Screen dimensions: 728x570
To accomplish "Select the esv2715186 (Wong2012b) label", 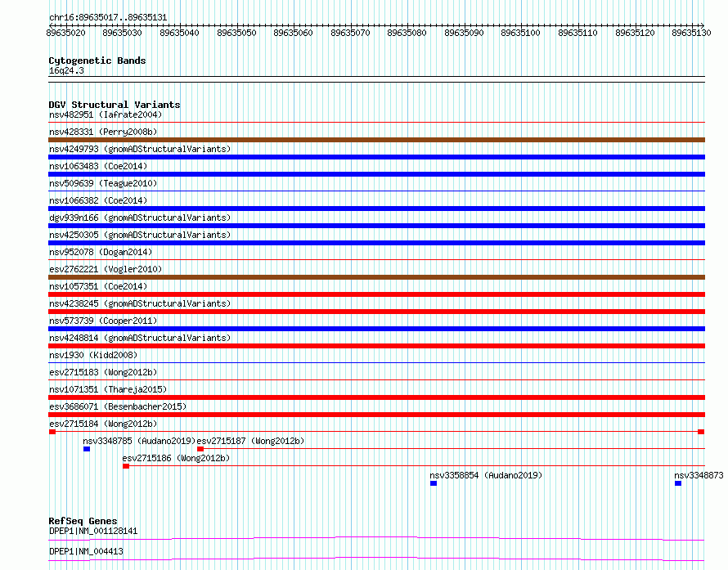I will click(176, 458).
